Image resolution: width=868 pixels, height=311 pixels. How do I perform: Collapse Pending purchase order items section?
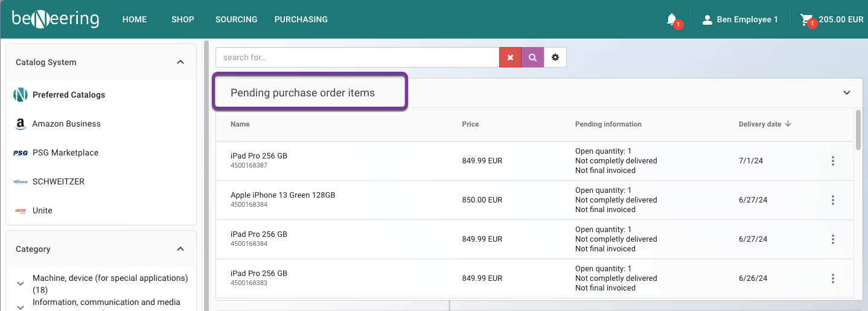point(846,93)
